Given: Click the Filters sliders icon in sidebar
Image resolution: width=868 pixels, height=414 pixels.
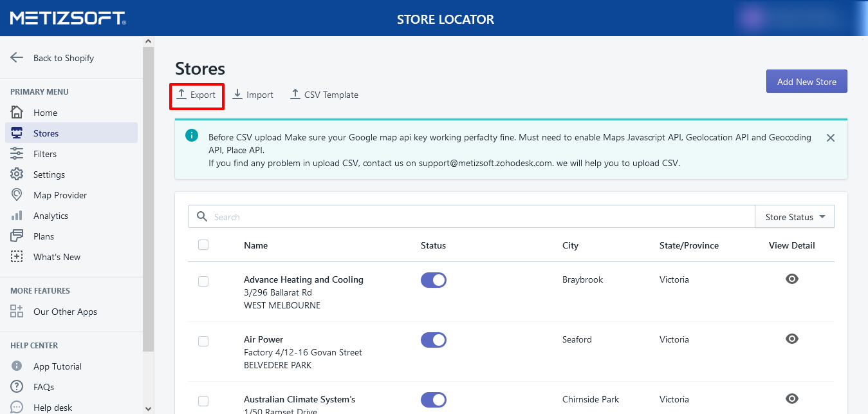Looking at the screenshot, I should tap(17, 154).
